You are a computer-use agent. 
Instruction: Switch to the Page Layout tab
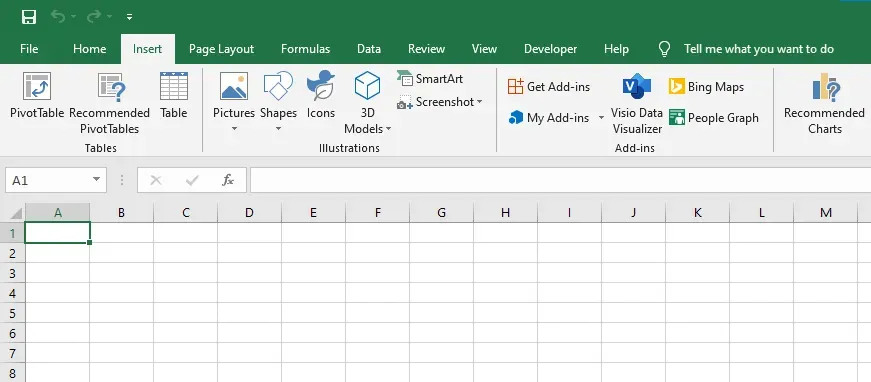click(x=221, y=49)
